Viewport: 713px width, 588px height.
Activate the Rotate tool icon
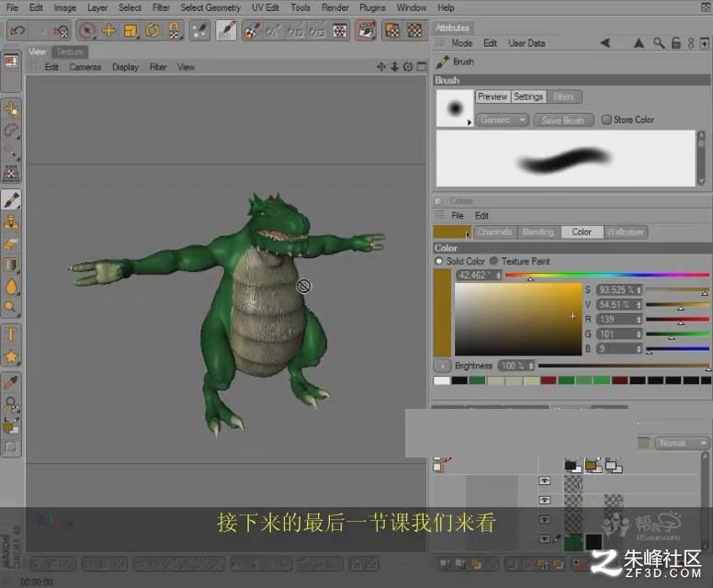(153, 30)
